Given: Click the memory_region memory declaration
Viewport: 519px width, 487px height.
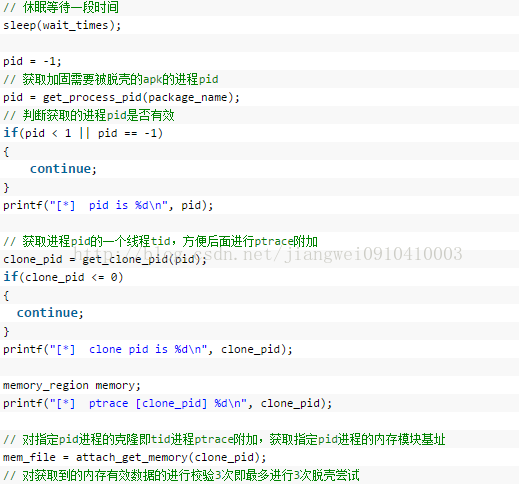Looking at the screenshot, I should 72,385.
